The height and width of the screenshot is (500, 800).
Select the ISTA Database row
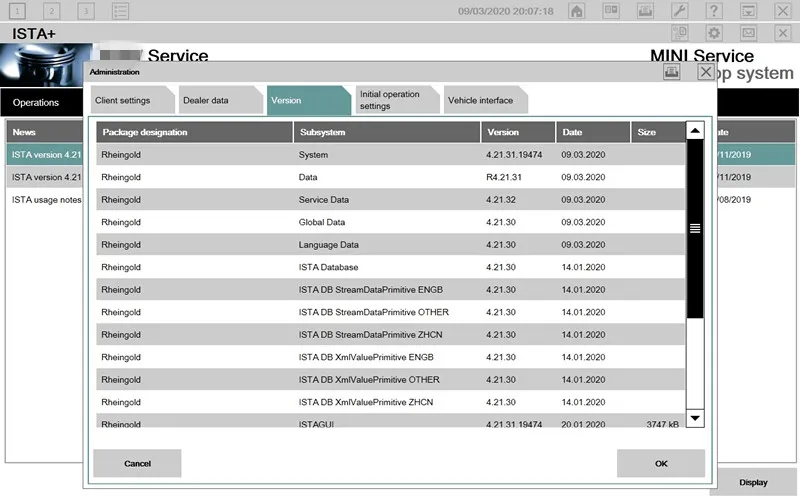[391, 267]
